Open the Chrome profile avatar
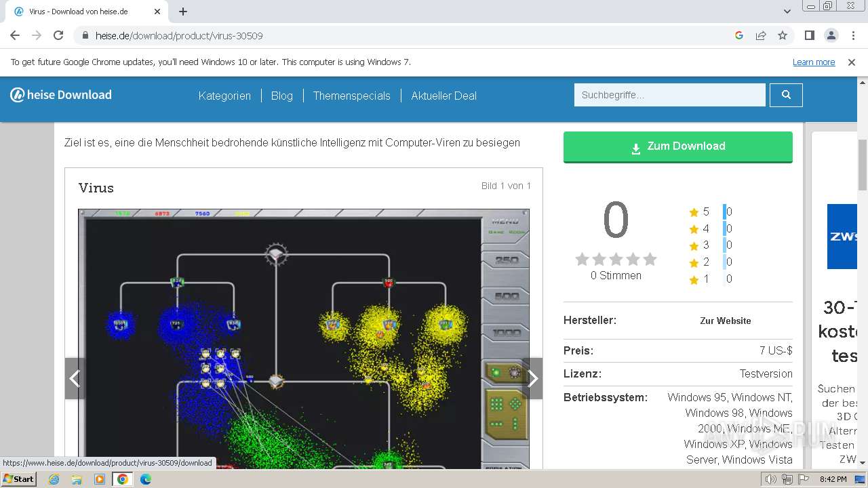This screenshot has width=868, height=488. (x=831, y=35)
